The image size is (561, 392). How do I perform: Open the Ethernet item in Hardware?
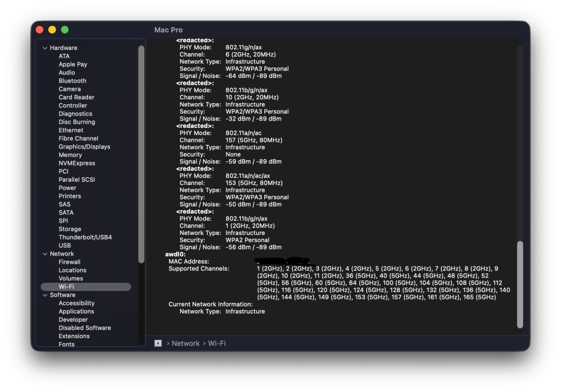[71, 130]
